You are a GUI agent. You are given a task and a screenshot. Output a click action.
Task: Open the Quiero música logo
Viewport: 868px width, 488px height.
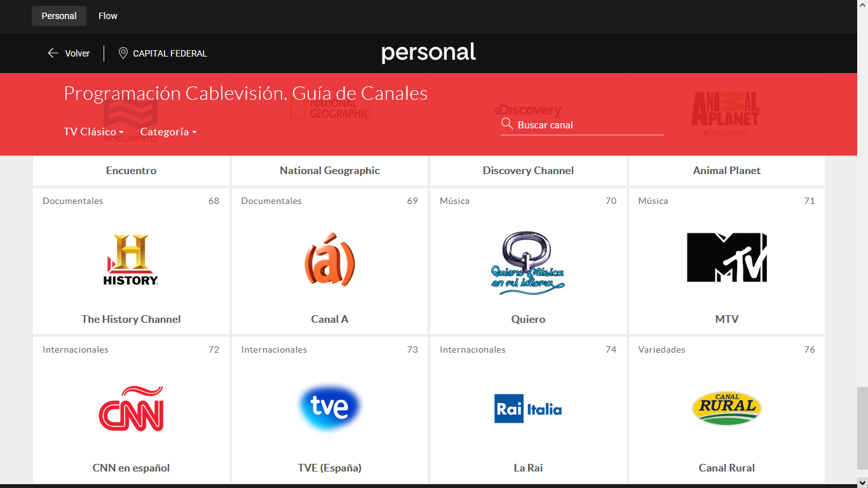(528, 262)
